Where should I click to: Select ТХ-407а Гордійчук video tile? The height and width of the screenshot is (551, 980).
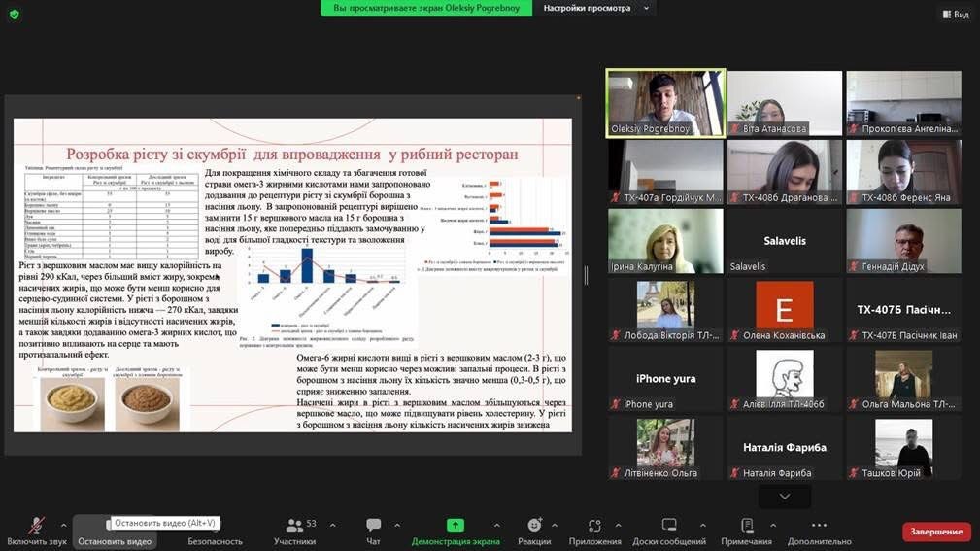click(665, 172)
